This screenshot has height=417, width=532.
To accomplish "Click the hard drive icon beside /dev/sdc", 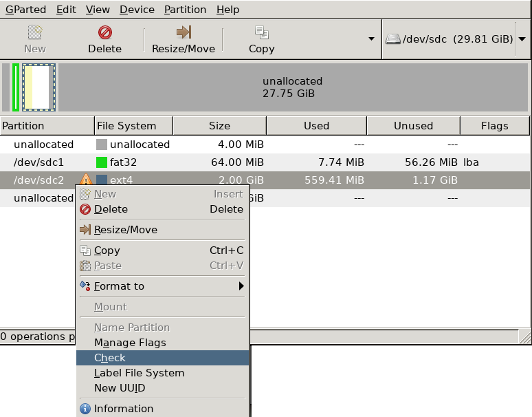I will [x=393, y=39].
